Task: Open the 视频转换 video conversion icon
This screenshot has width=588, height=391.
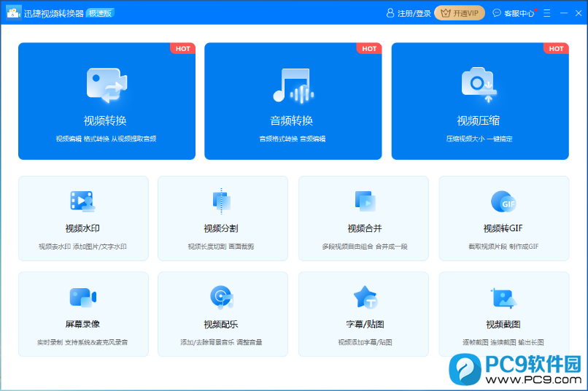Action: (x=107, y=85)
